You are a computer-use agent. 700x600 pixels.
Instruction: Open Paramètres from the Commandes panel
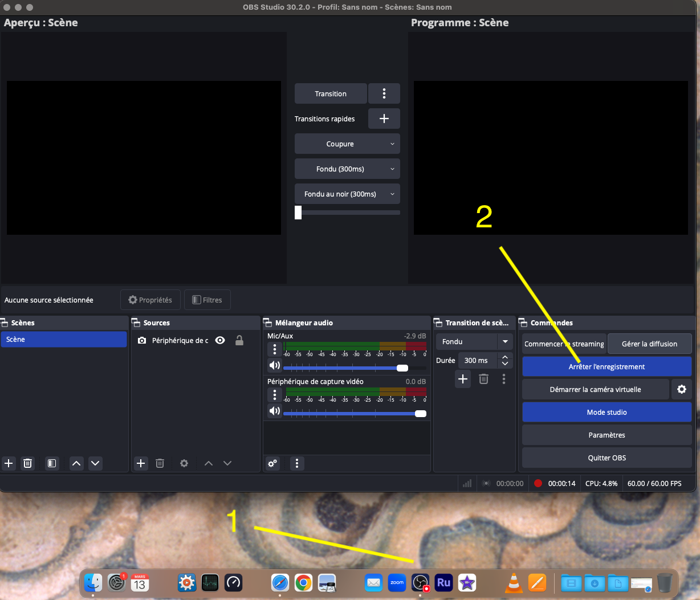pos(607,435)
